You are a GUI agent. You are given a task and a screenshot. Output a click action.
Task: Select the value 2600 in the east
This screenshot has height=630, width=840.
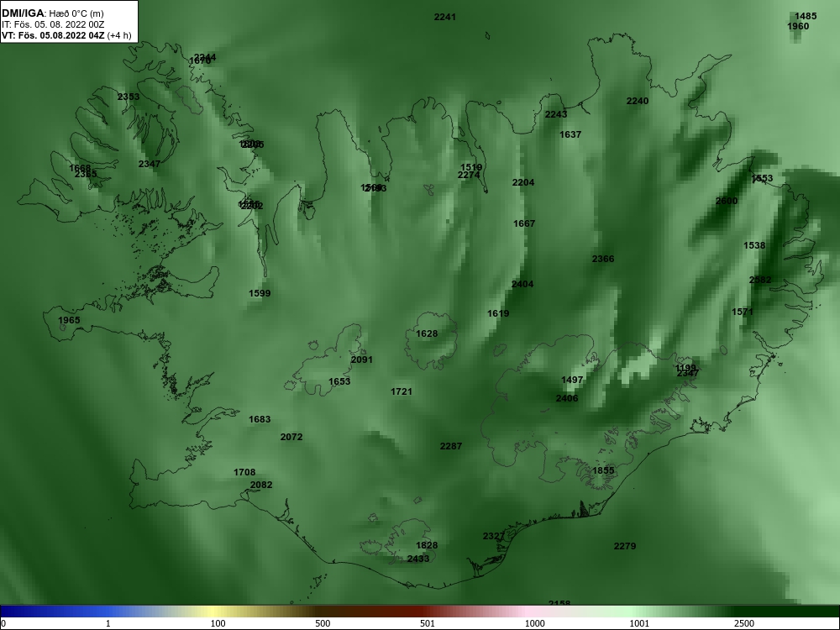tap(727, 201)
